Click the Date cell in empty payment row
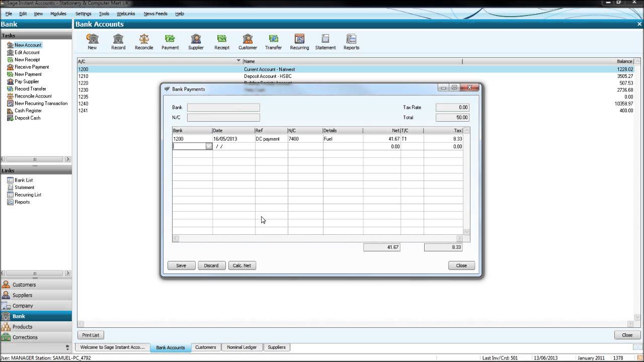 coord(233,146)
